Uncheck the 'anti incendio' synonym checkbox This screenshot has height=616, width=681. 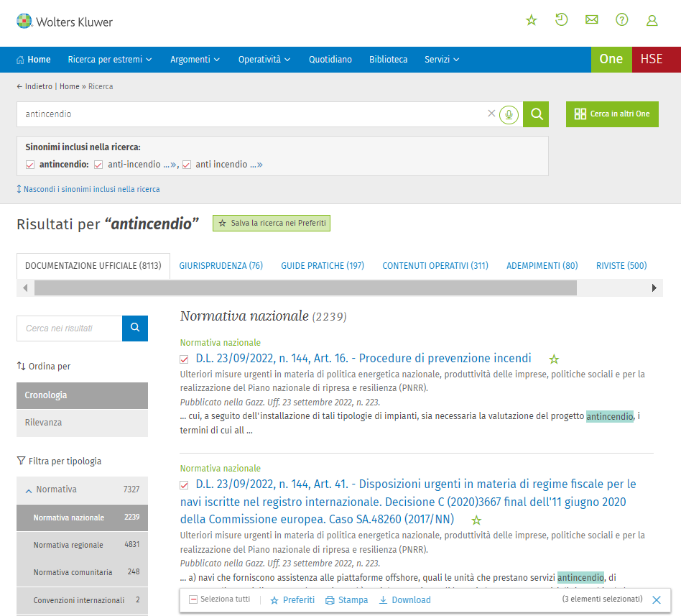[x=187, y=165]
